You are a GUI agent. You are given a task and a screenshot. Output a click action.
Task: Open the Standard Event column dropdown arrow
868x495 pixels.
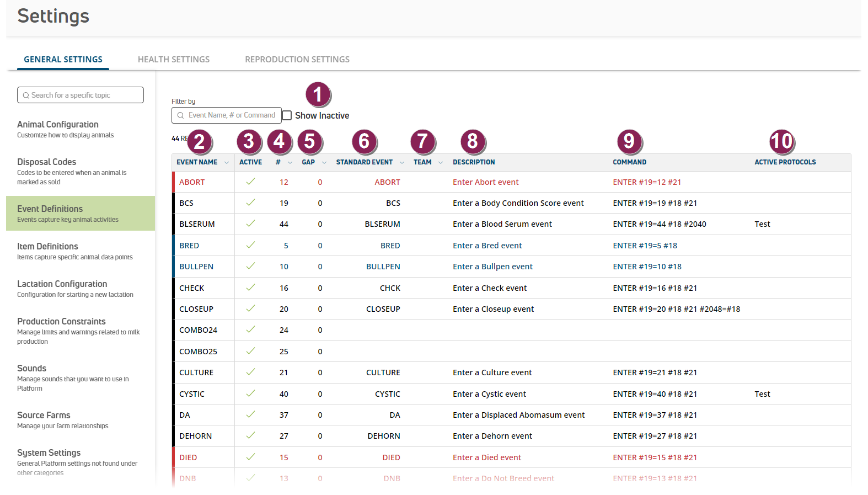click(401, 162)
